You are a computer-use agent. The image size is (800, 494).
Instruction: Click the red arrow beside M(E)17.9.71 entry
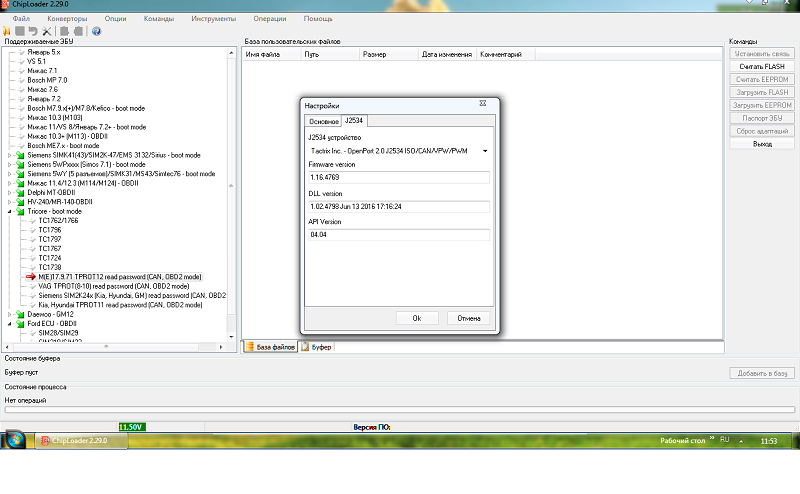click(30, 277)
